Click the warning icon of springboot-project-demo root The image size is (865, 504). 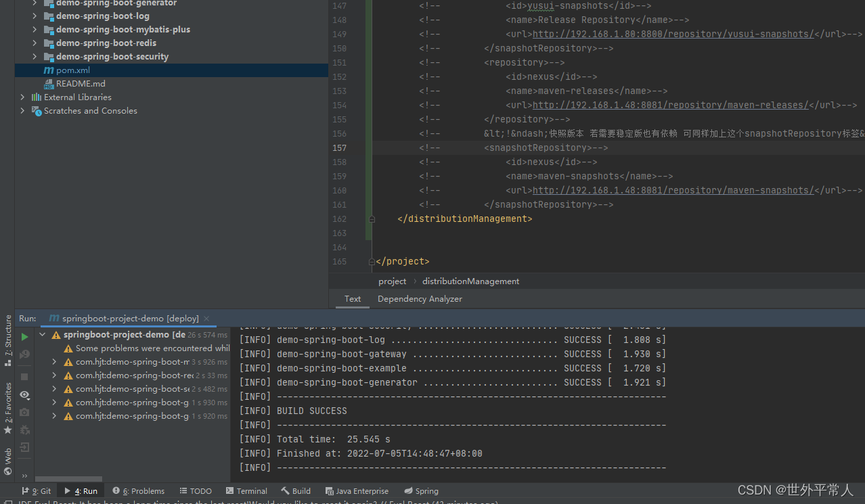(56, 335)
